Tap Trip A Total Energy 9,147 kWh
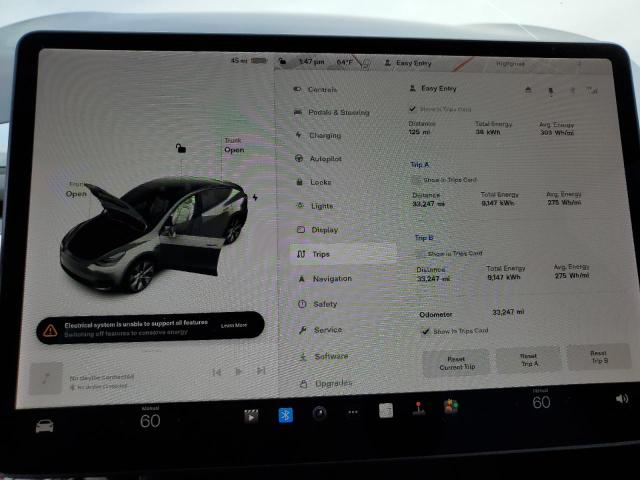Screen dimensions: 640x480 pos(499,198)
